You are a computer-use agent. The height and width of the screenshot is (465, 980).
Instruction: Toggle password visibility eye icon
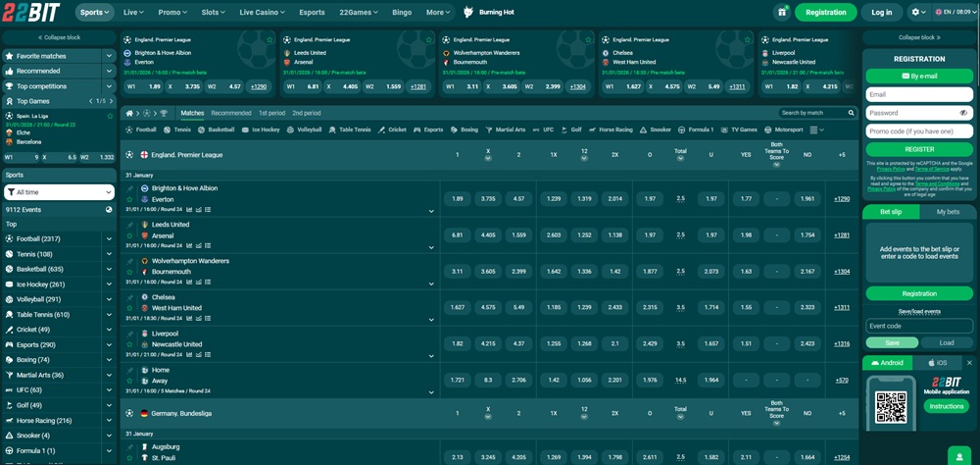pyautogui.click(x=963, y=113)
